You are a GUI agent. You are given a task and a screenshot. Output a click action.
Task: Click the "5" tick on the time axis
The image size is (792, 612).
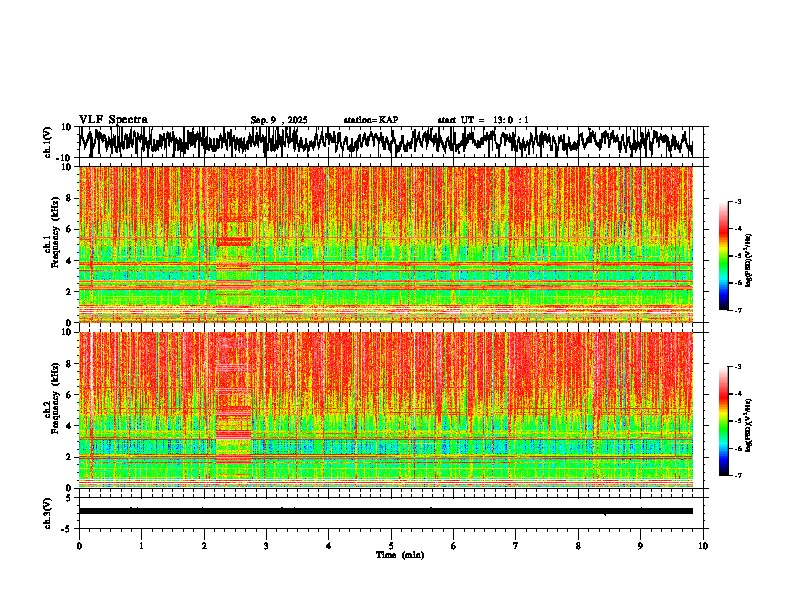391,546
